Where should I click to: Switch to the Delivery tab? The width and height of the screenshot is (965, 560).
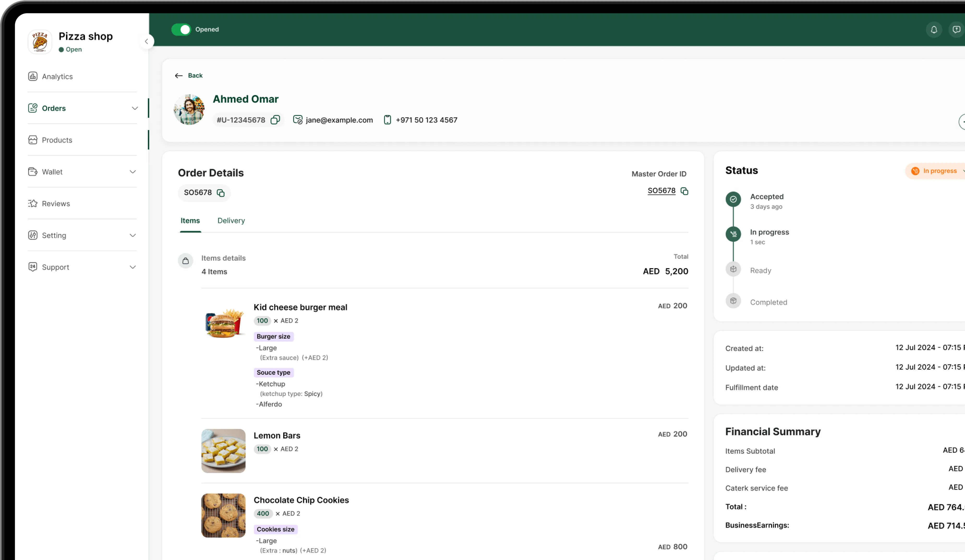click(231, 221)
